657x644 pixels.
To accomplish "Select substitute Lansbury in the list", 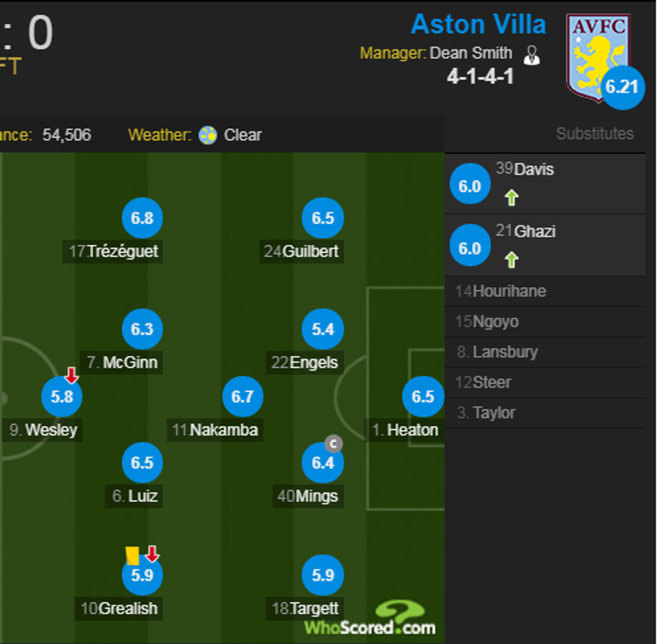I will (505, 352).
